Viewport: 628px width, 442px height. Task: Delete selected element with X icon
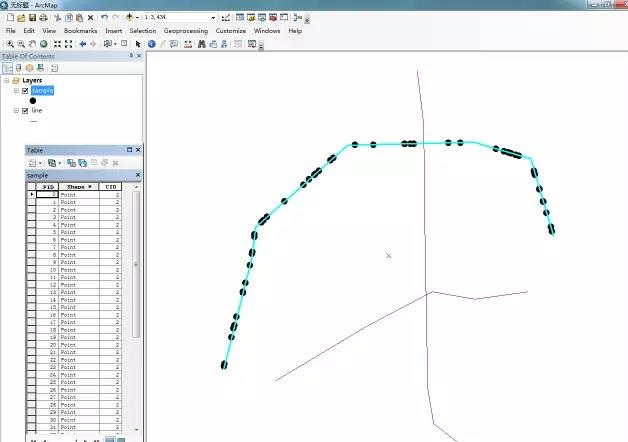(91, 18)
